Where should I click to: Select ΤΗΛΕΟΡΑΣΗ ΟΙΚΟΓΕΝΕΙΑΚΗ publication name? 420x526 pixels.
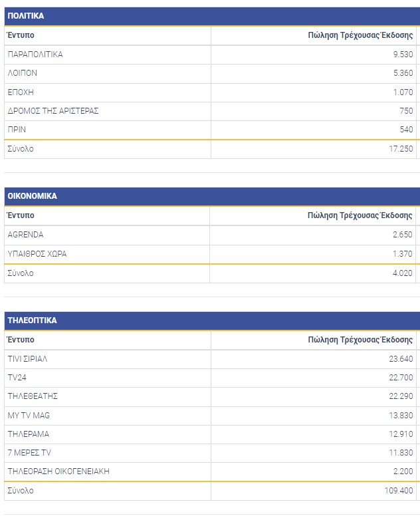pos(58,471)
